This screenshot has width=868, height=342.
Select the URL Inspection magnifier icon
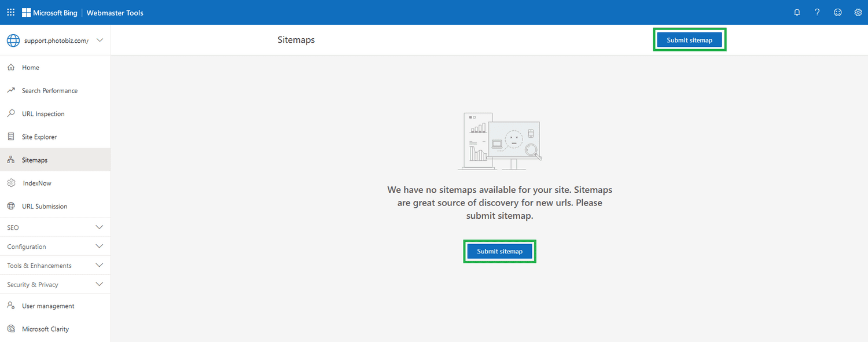[10, 113]
